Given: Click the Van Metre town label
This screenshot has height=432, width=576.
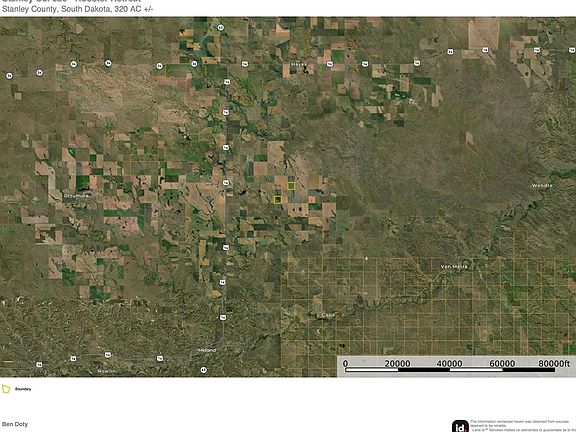Looking at the screenshot, I should 454,266.
